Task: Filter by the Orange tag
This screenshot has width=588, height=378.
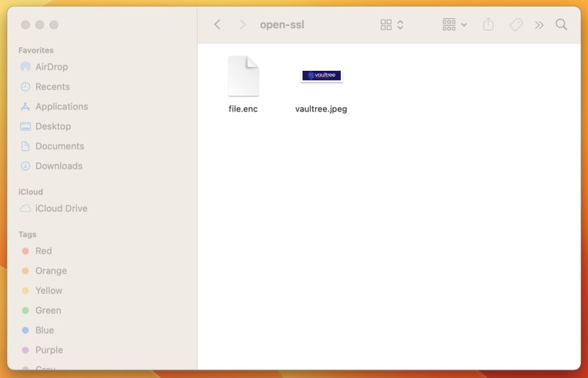Action: tap(51, 271)
